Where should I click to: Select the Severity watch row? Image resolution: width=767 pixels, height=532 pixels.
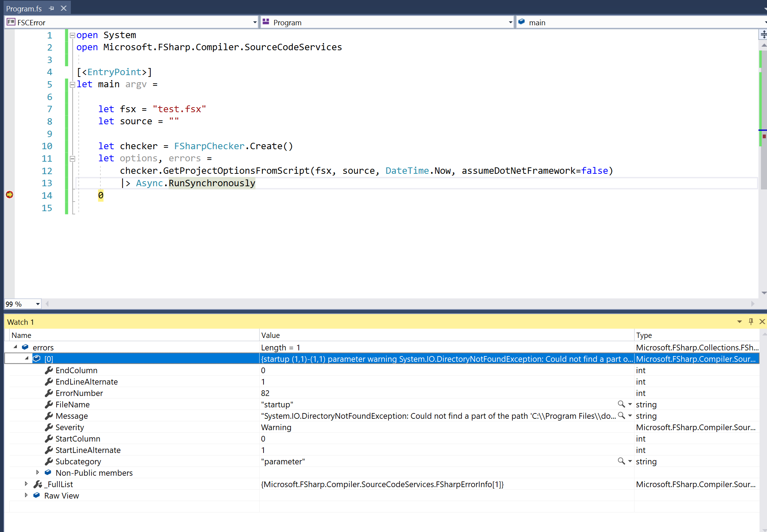tap(384, 427)
